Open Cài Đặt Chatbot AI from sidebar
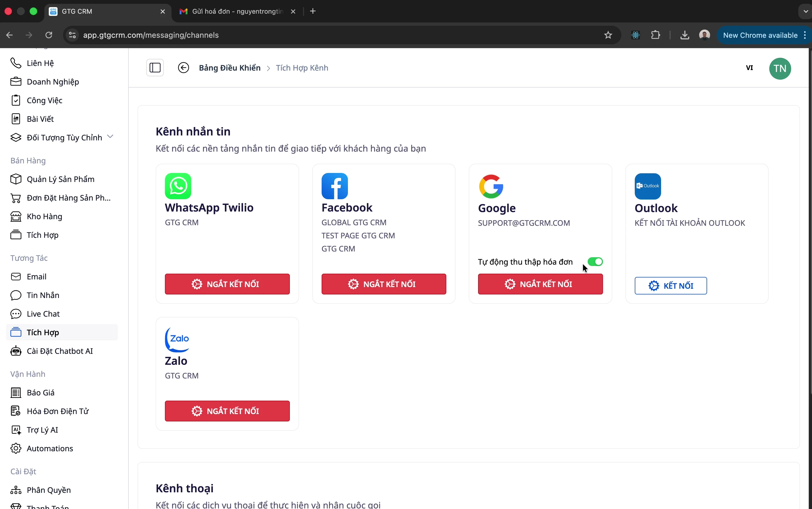Viewport: 812px width, 509px height. tap(60, 351)
